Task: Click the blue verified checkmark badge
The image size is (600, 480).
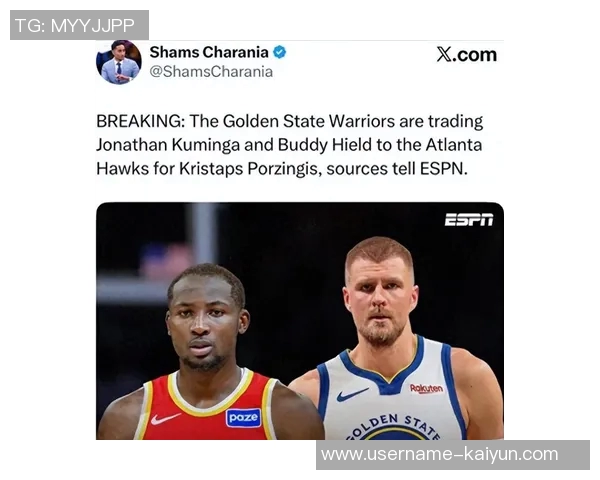Action: click(280, 52)
